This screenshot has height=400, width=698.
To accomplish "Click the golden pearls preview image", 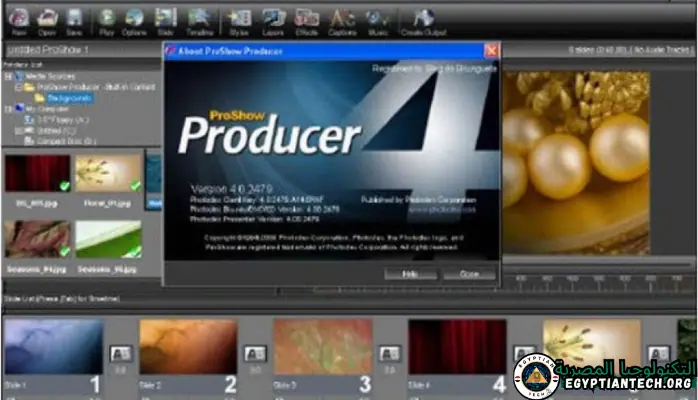I will click(576, 163).
